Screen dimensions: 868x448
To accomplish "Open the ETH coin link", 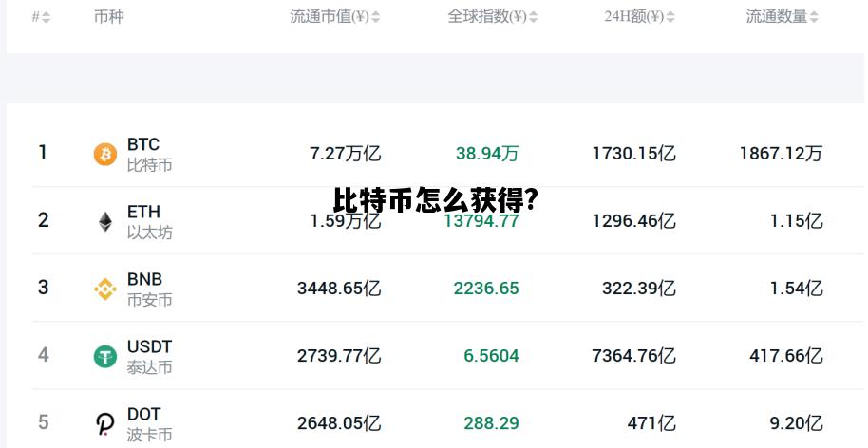I will coord(143,212).
